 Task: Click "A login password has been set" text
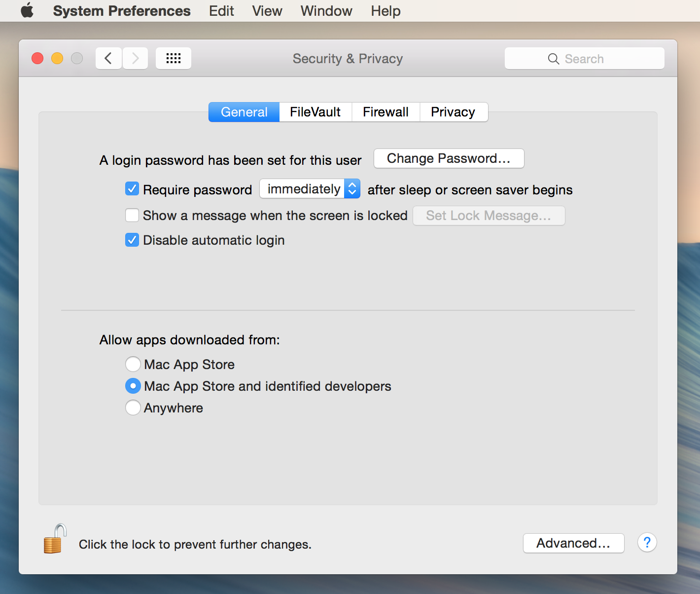pyautogui.click(x=231, y=160)
